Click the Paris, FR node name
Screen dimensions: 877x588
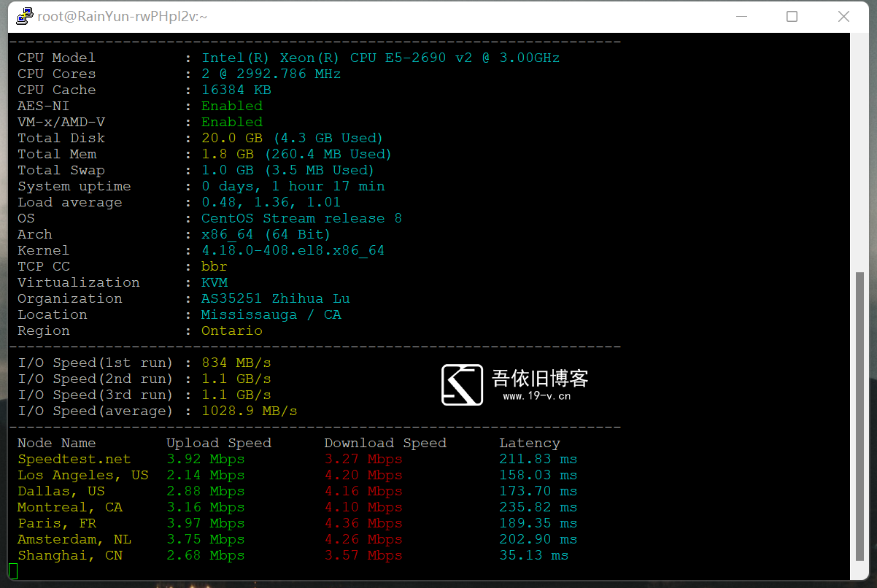point(57,523)
